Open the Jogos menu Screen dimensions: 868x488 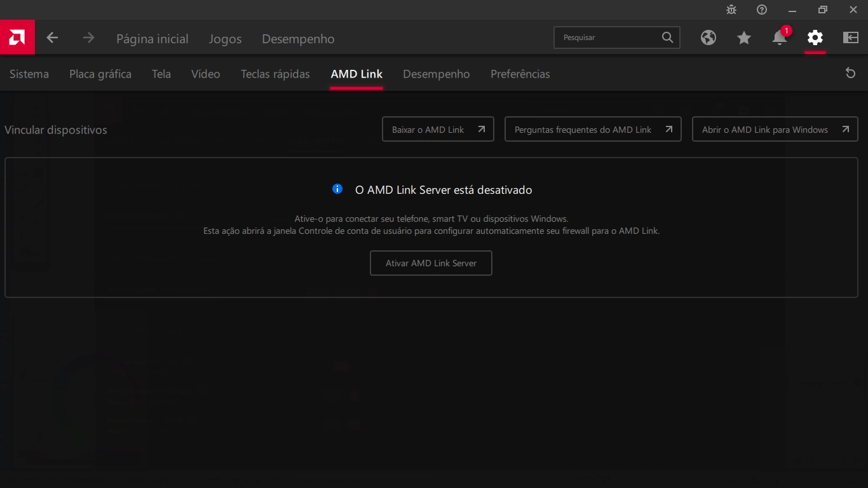pos(226,39)
